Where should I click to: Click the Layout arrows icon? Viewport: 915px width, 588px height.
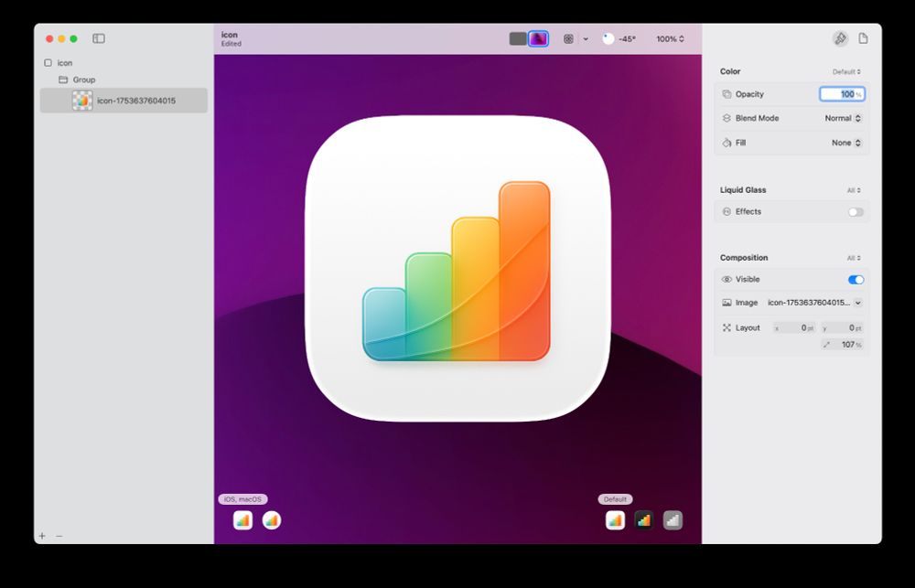coord(727,327)
